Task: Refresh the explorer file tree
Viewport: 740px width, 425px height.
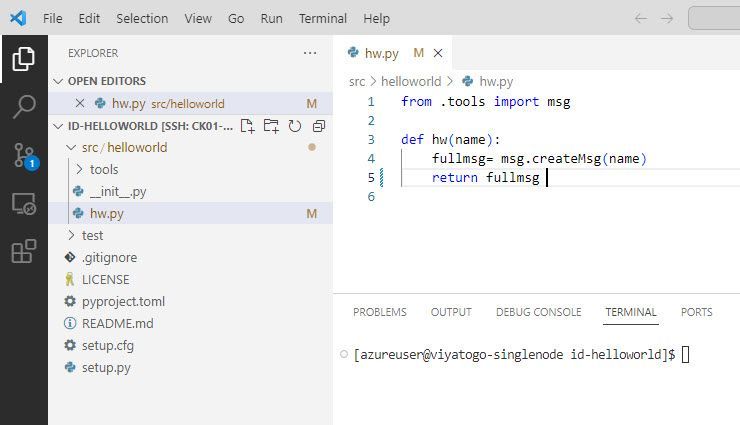Action: pyautogui.click(x=295, y=126)
